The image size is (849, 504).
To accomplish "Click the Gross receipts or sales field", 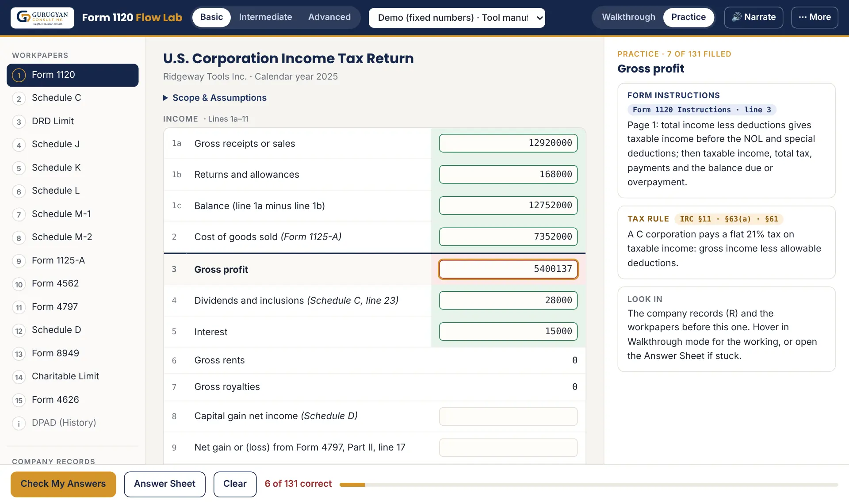I will [508, 143].
